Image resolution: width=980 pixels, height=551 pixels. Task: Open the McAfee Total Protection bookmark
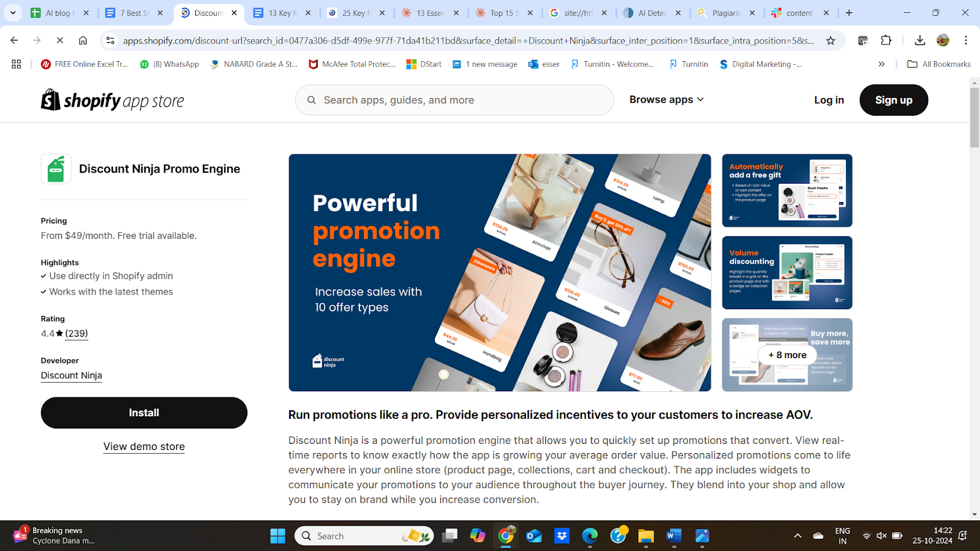click(x=352, y=64)
